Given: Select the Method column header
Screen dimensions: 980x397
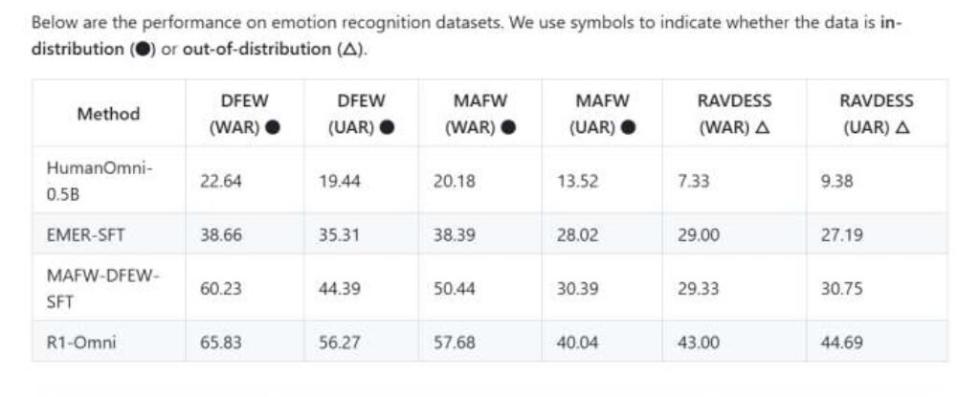Looking at the screenshot, I should [108, 114].
